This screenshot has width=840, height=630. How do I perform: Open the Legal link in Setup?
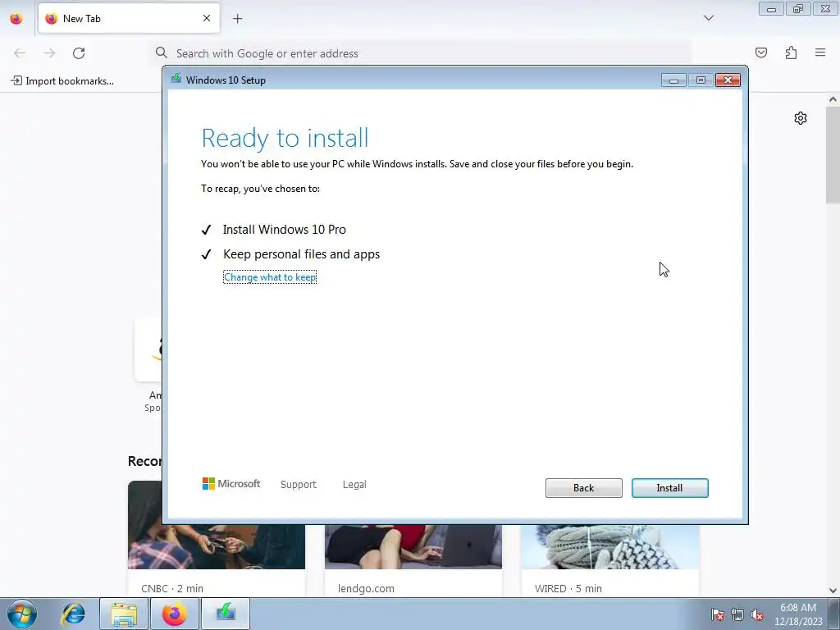pyautogui.click(x=354, y=484)
